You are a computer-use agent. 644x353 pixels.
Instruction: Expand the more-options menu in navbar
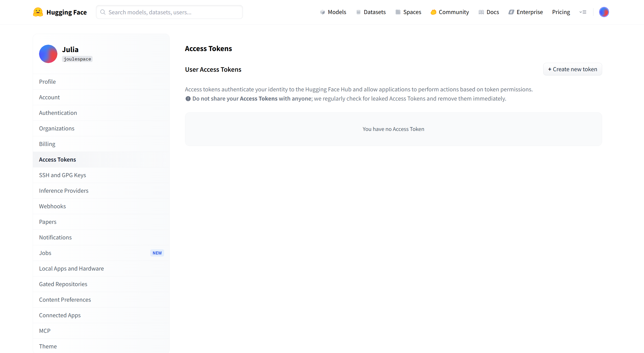click(583, 12)
